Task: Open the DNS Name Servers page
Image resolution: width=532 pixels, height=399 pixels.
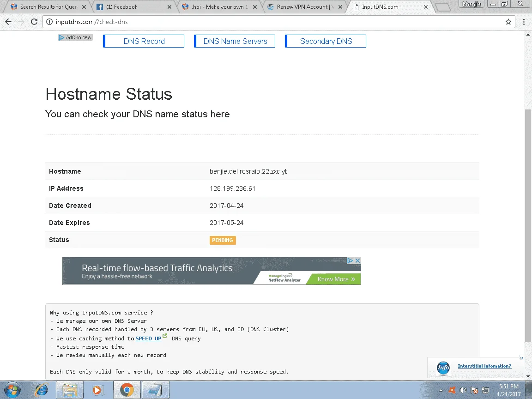Action: coord(235,41)
